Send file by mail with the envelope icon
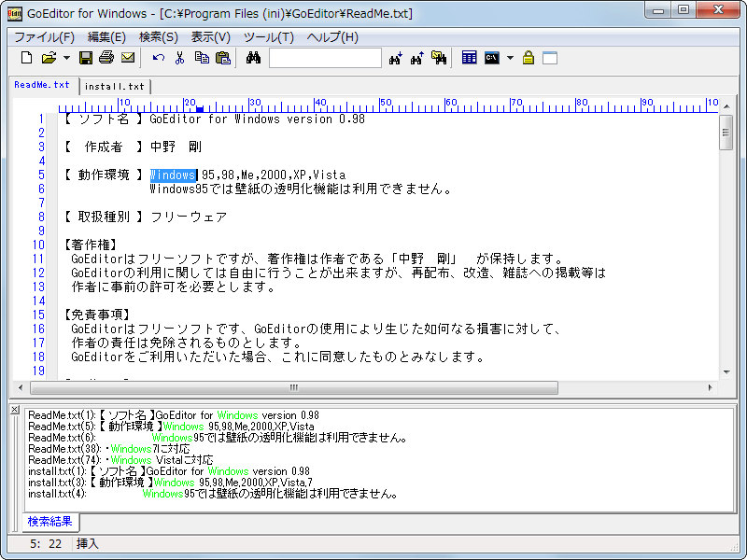 coord(128,58)
